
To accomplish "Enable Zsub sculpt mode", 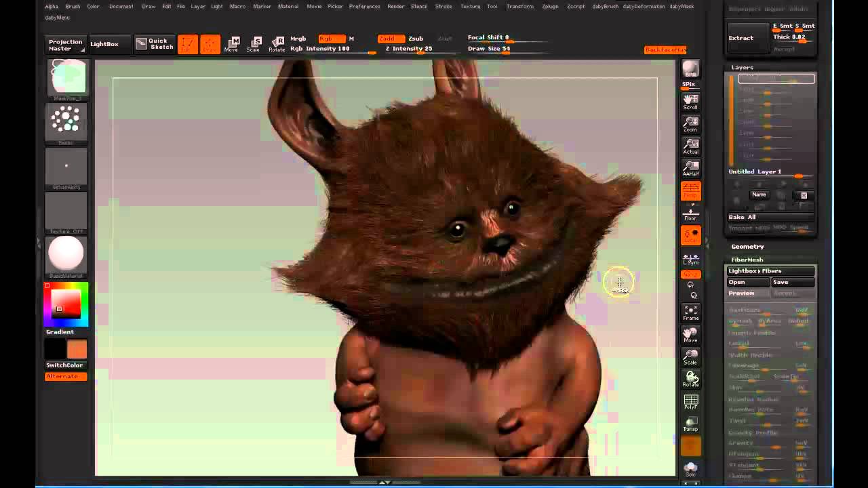I will point(416,39).
